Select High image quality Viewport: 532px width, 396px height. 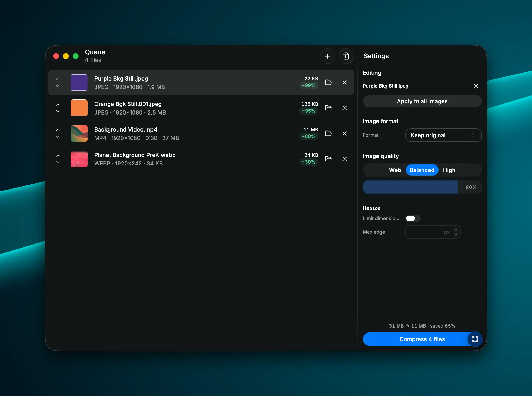coord(449,170)
